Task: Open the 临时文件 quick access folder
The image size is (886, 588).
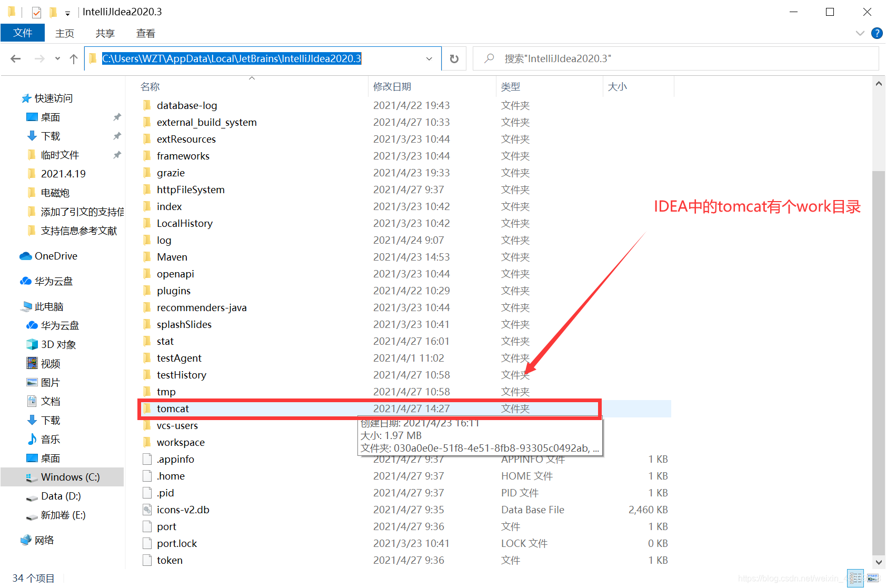Action: [x=60, y=155]
